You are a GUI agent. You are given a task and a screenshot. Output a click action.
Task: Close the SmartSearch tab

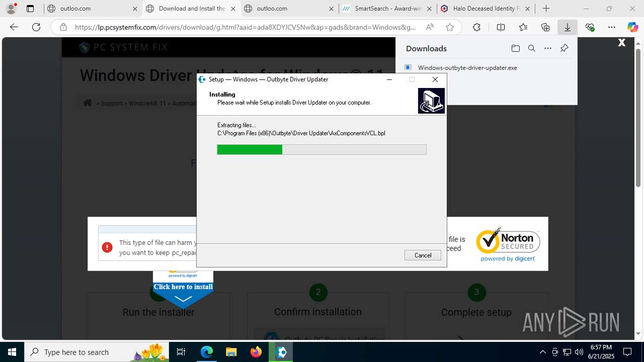[x=429, y=9]
